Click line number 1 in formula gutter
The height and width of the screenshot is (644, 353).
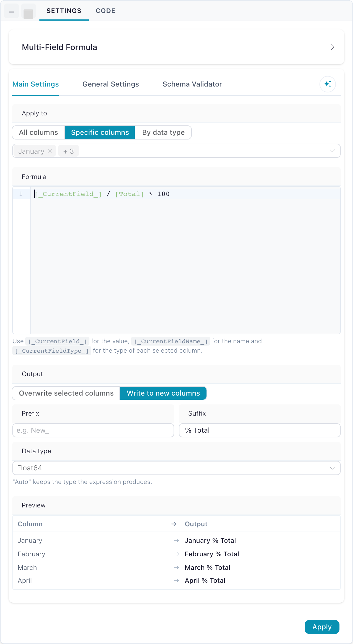pos(21,194)
